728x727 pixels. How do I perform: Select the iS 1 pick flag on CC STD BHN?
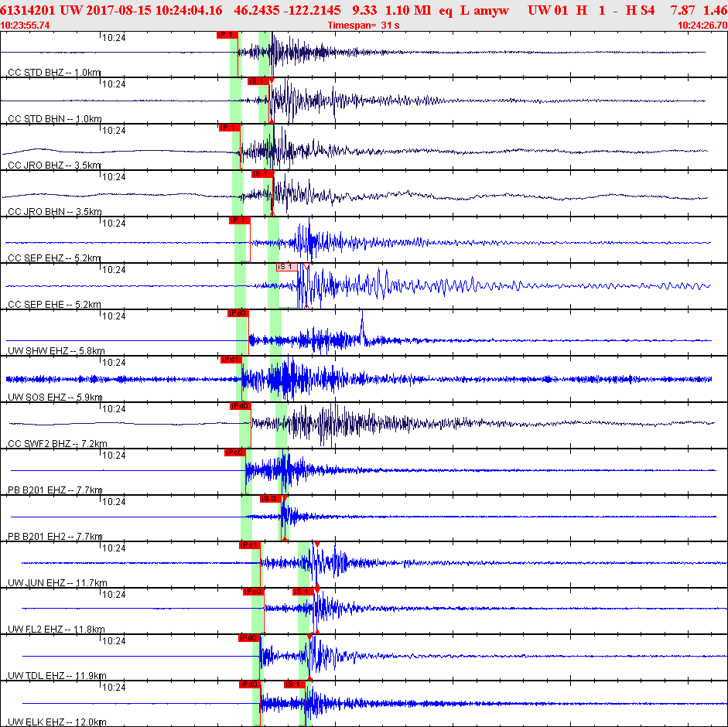(x=258, y=81)
